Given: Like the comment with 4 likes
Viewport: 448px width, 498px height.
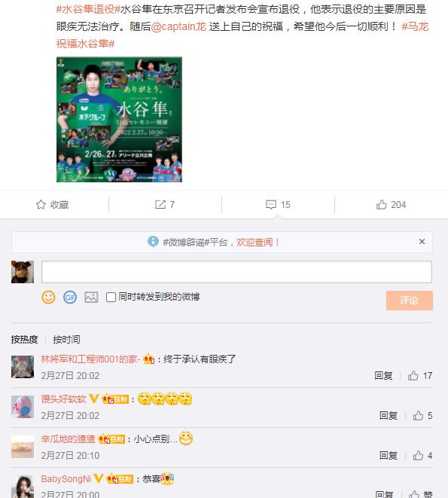Looking at the screenshot, I should point(418,456).
